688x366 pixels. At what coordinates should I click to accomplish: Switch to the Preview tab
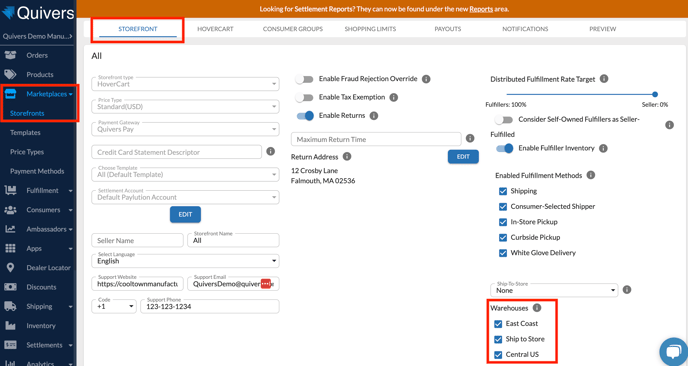[602, 29]
